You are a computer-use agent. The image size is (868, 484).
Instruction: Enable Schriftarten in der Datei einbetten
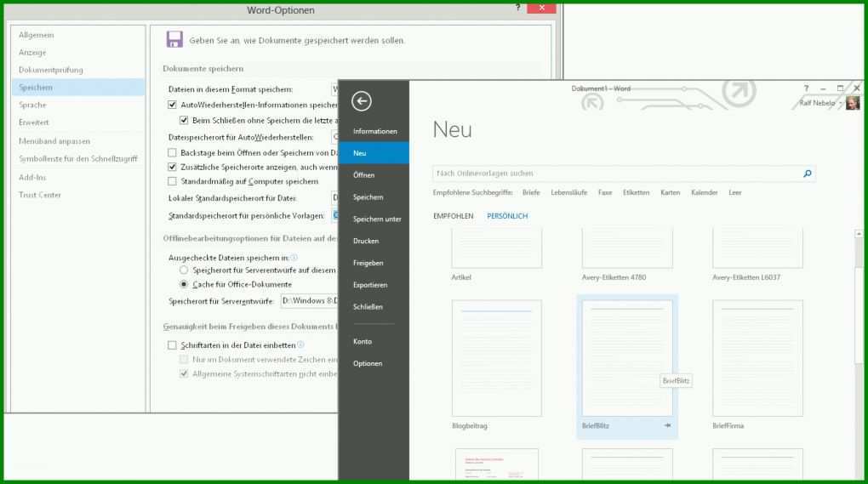(172, 345)
